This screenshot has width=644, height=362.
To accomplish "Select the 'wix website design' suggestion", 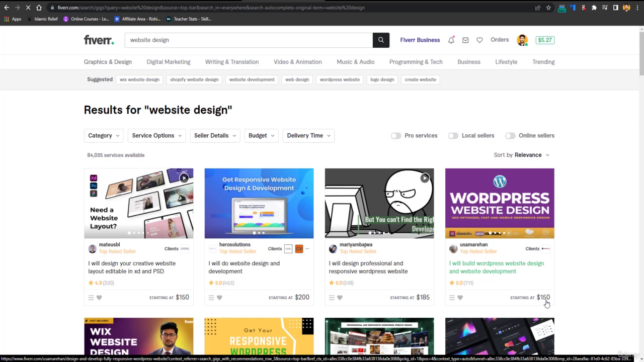I will [139, 79].
